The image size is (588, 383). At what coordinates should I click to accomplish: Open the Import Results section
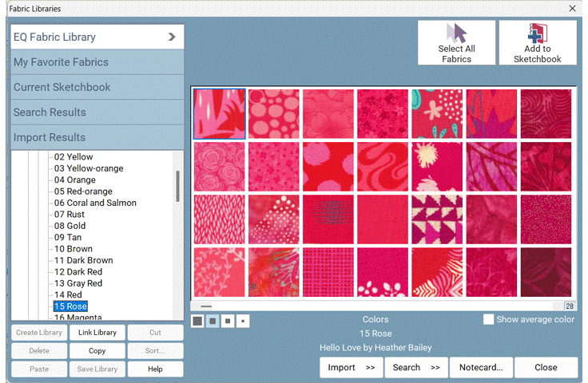click(x=97, y=137)
